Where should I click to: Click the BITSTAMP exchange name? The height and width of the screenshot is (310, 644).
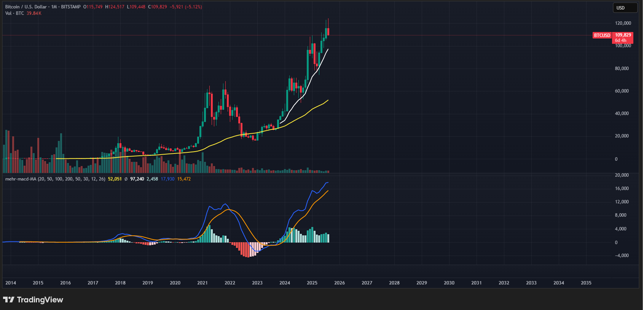pos(71,7)
